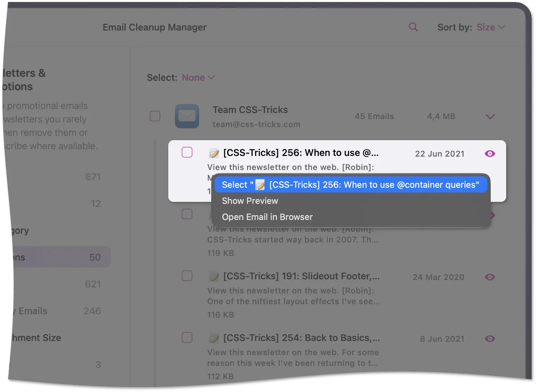This screenshot has width=536, height=392.
Task: Tick checkbox for the 119 KB email
Action: coord(187,214)
